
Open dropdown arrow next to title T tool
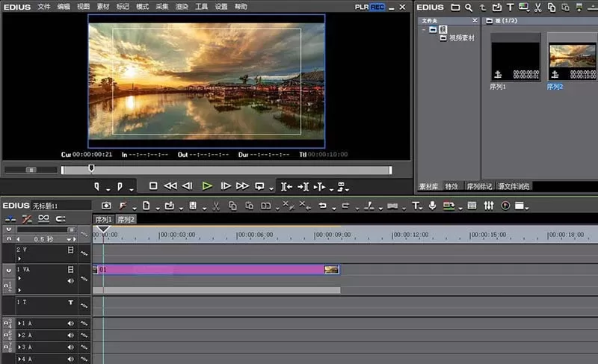[421, 209]
